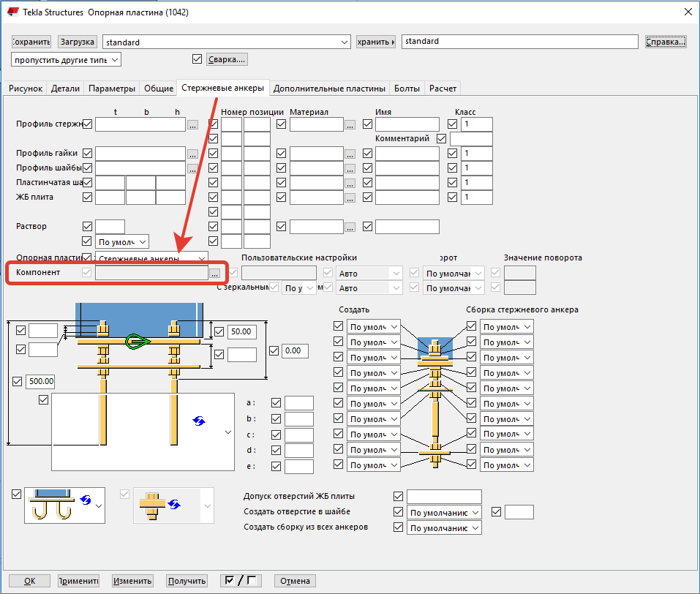Switch to the Болты tab
The image size is (700, 594).
407,89
